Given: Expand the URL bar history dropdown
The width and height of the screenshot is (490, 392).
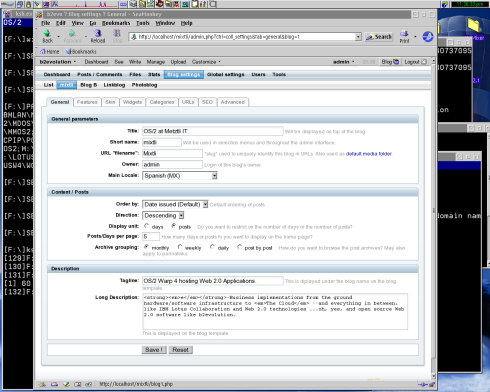Looking at the screenshot, I should coord(358,37).
